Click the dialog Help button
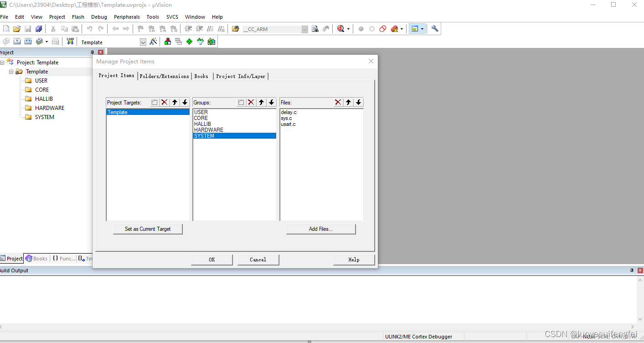The image size is (644, 343). click(354, 260)
